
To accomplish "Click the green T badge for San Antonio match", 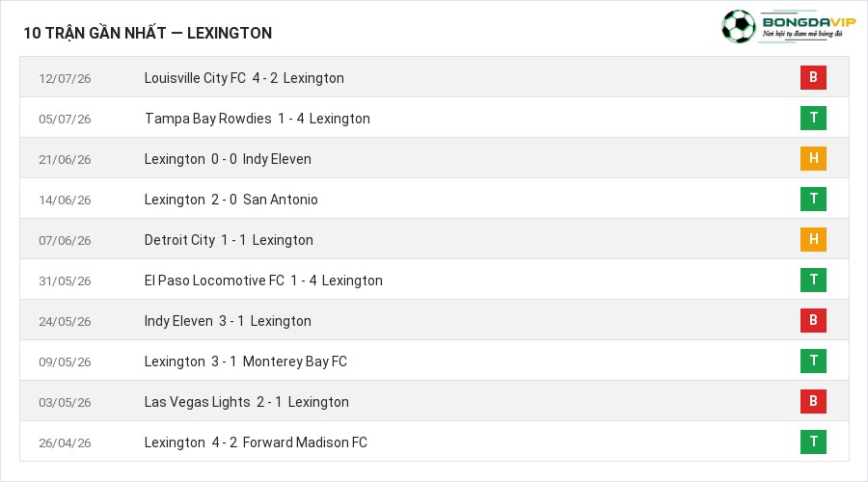I will point(813,199).
